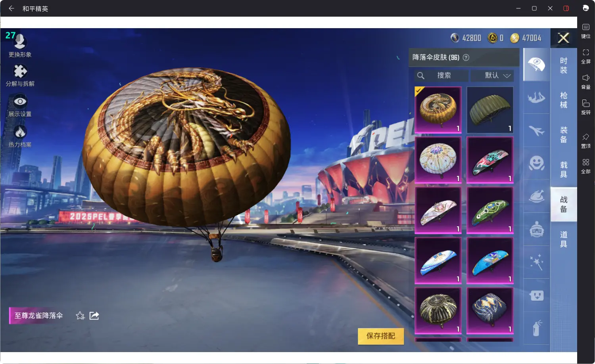Viewport: 595px width, 364px height.
Task: Toggle 全屏 fullscreen in emulator sidebar
Action: point(586,56)
